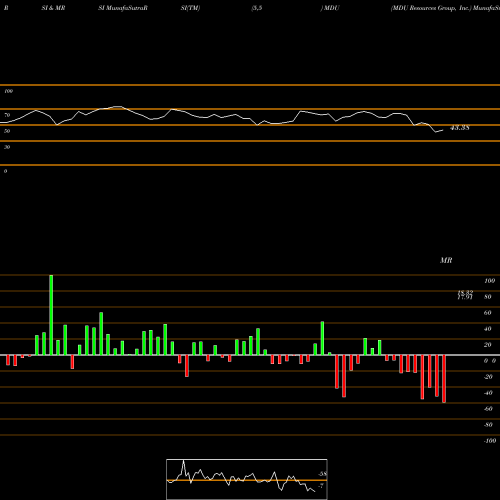Click the -100 label on the MR axis

click(x=490, y=441)
